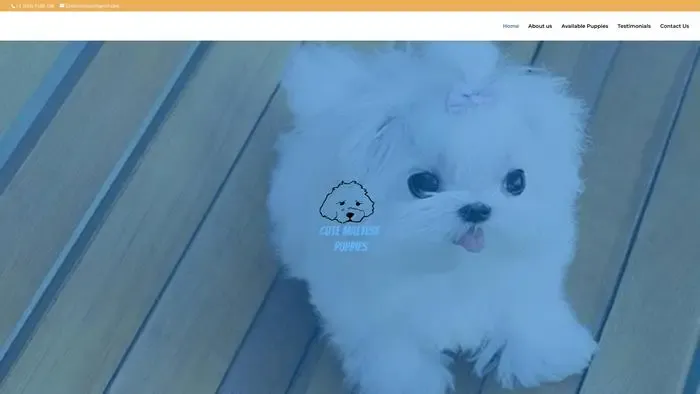Image resolution: width=700 pixels, height=394 pixels.
Task: Click the phone number in the top bar
Action: click(33, 6)
